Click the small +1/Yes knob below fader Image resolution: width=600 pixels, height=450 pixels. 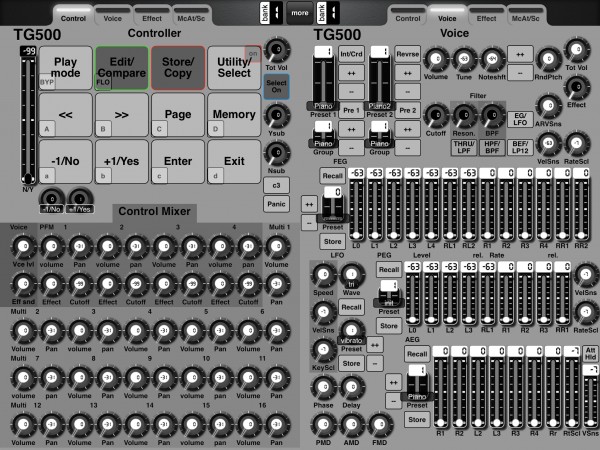pyautogui.click(x=80, y=199)
